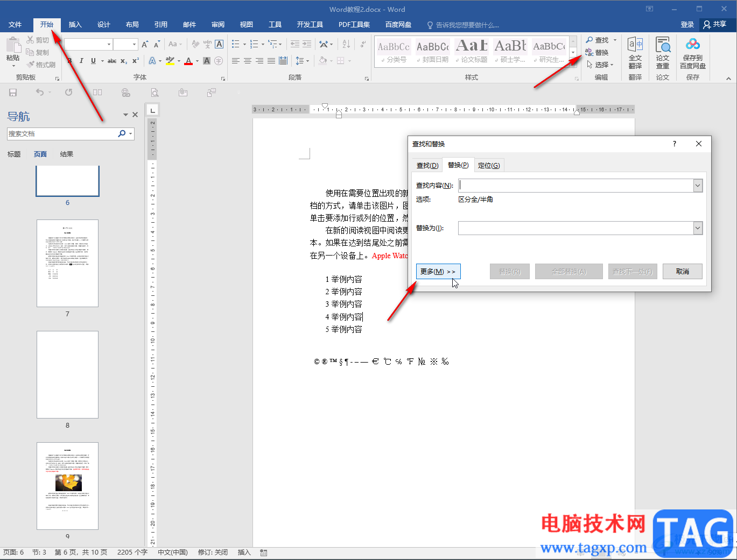Switch to the Find (查找) dialog tab
The image size is (737, 560).
point(427,165)
